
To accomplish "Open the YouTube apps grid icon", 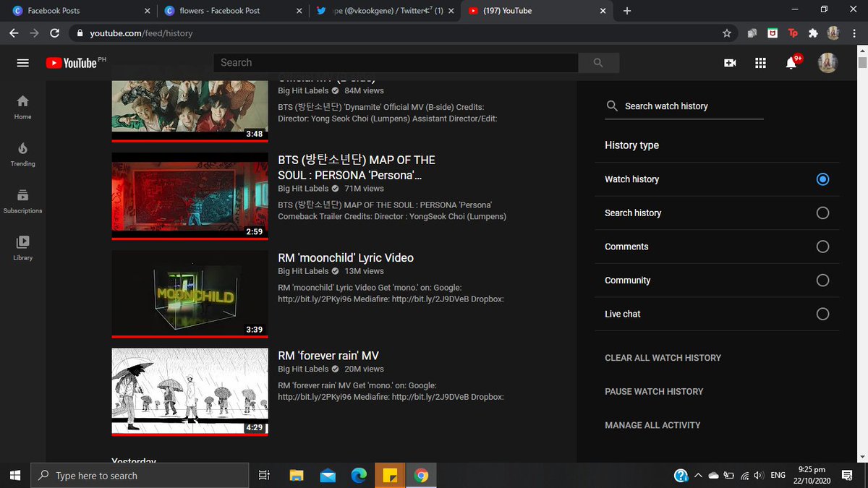I will [x=760, y=63].
